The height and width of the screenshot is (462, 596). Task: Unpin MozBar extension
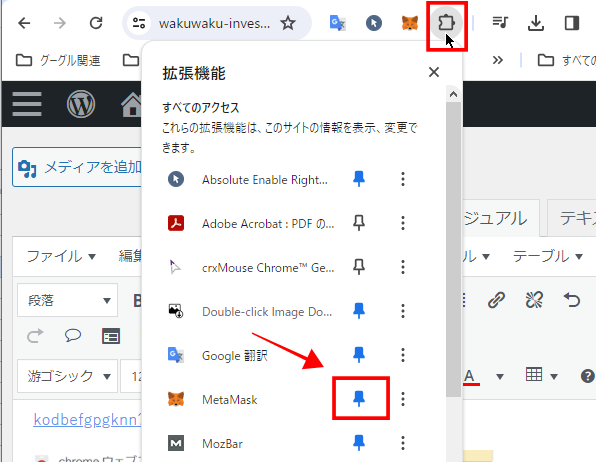[359, 443]
